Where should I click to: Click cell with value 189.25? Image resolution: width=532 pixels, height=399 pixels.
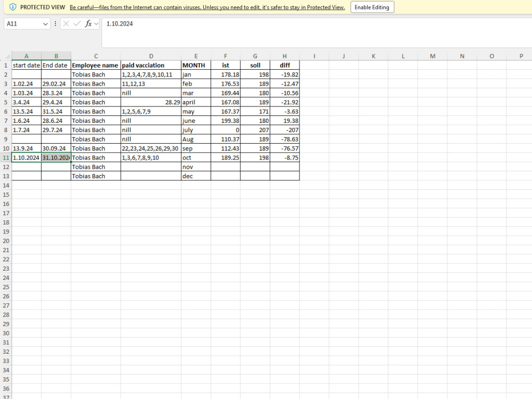tap(226, 157)
